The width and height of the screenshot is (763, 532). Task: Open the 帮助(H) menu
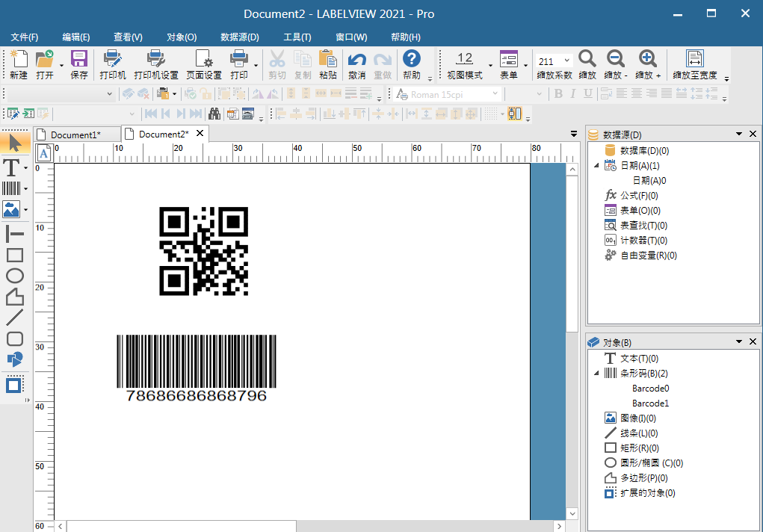click(x=405, y=37)
